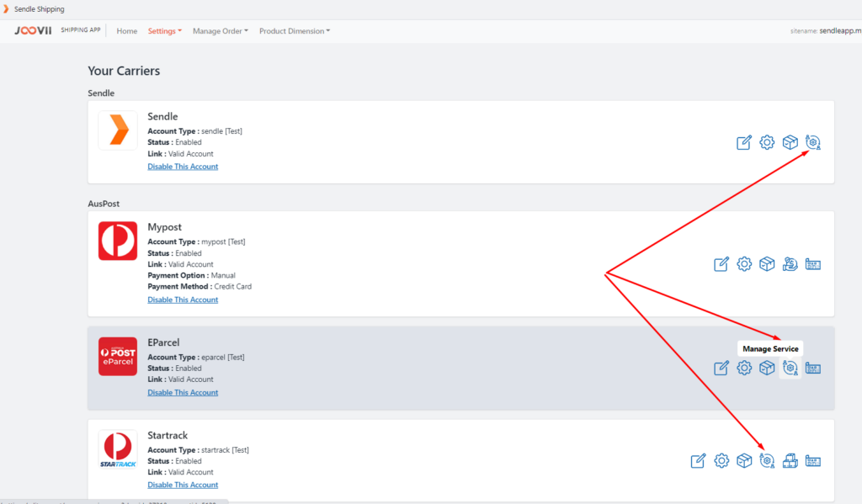Click the AusPost section label
This screenshot has height=504, width=862.
[104, 204]
